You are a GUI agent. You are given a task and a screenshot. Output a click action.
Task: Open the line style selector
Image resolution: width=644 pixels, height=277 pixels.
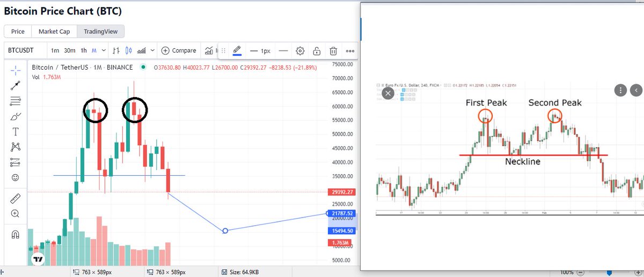coord(283,51)
